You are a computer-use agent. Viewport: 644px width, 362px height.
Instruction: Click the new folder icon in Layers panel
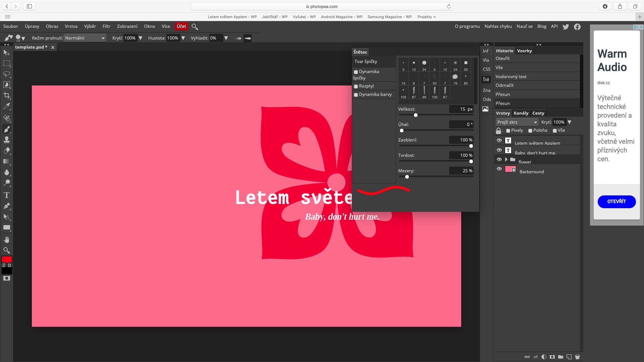click(x=560, y=357)
